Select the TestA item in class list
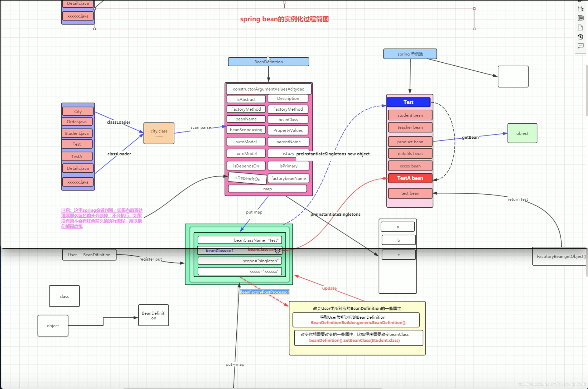The width and height of the screenshot is (588, 389). [x=77, y=157]
